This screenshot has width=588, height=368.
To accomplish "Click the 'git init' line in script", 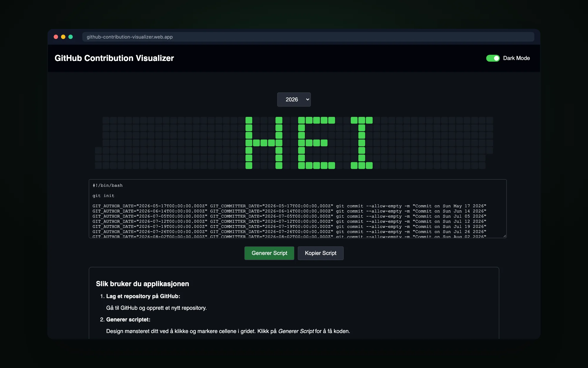I will (x=103, y=196).
